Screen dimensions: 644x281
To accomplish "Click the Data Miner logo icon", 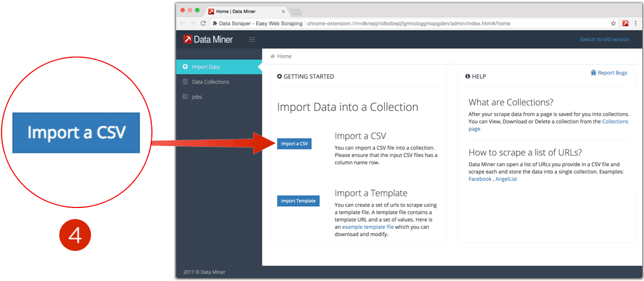I will click(188, 39).
